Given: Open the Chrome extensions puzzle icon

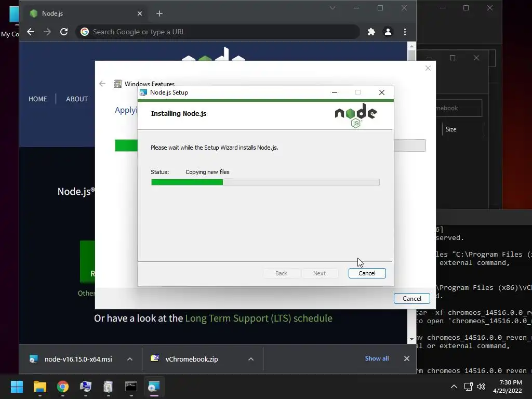Looking at the screenshot, I should pyautogui.click(x=371, y=32).
